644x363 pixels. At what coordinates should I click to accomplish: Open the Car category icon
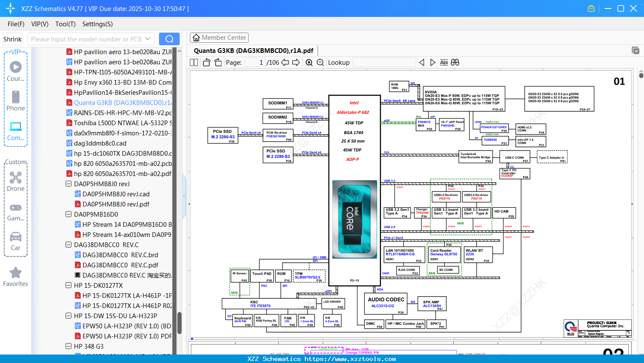tap(16, 236)
